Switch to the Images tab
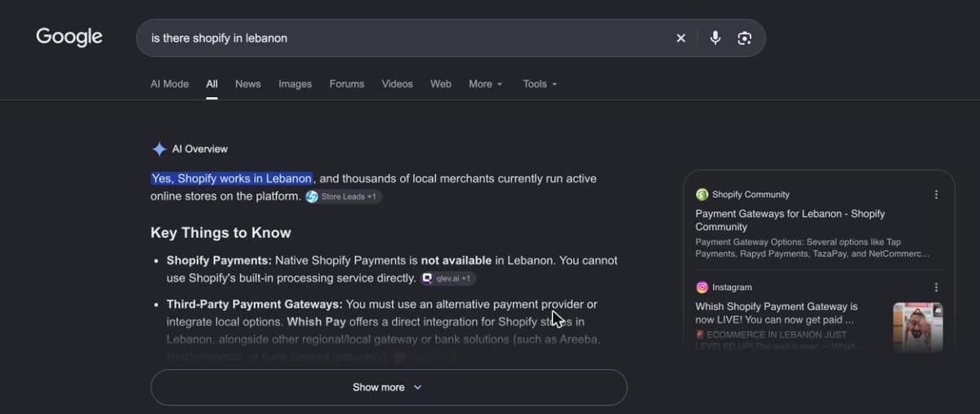Image resolution: width=980 pixels, height=414 pixels. pos(295,84)
